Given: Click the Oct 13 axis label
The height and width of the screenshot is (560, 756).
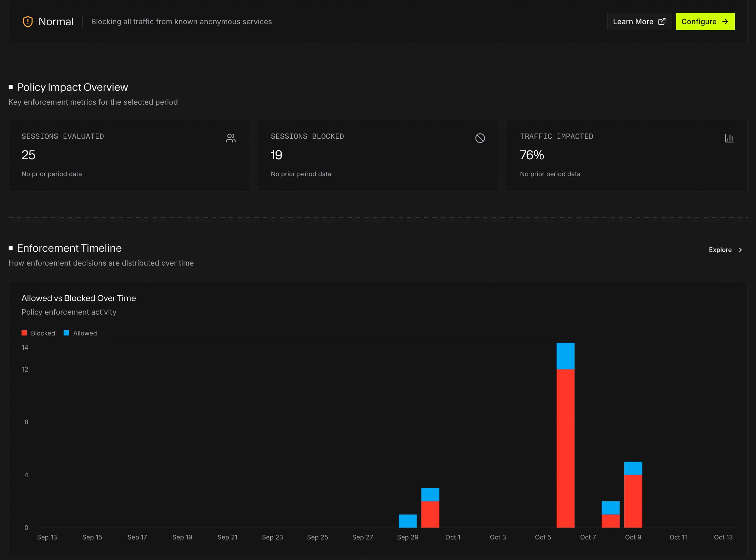Looking at the screenshot, I should [x=723, y=537].
